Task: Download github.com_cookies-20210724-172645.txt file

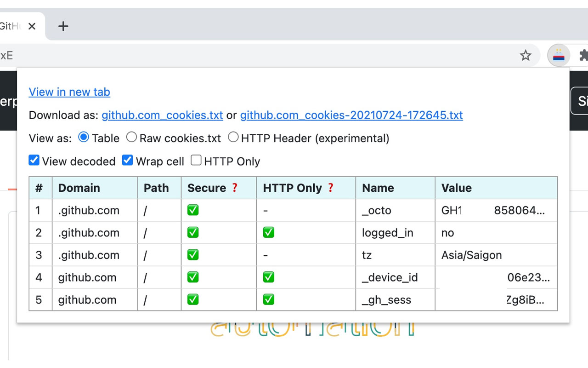Action: point(351,115)
